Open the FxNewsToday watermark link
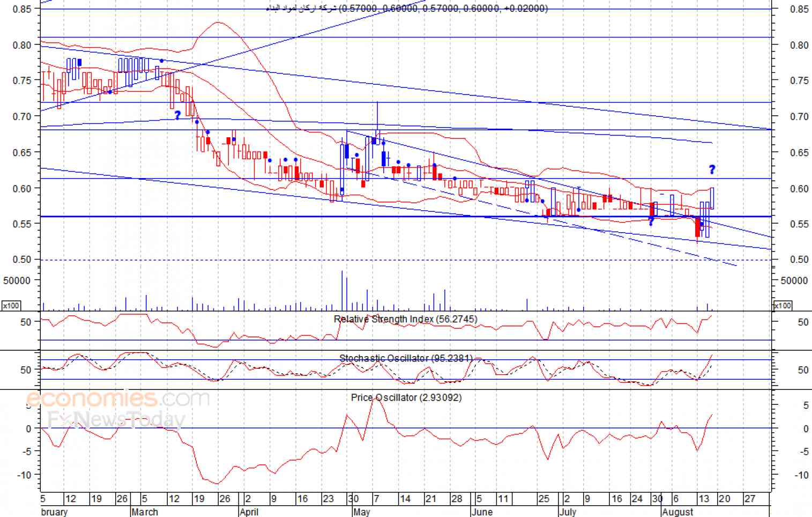The height and width of the screenshot is (517, 812). pos(116,419)
